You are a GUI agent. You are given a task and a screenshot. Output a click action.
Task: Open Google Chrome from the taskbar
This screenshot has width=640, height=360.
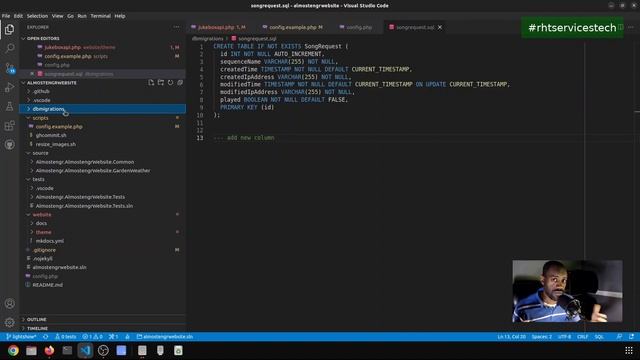[13, 351]
